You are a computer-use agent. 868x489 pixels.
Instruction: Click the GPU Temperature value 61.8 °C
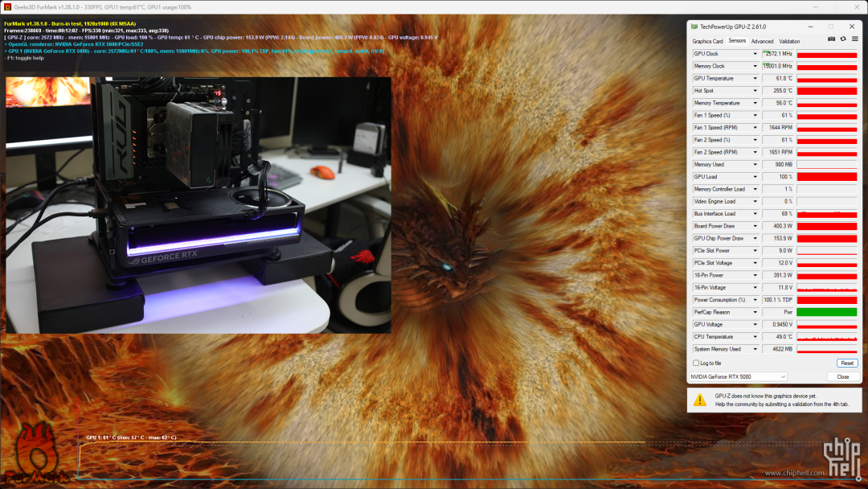(x=778, y=79)
